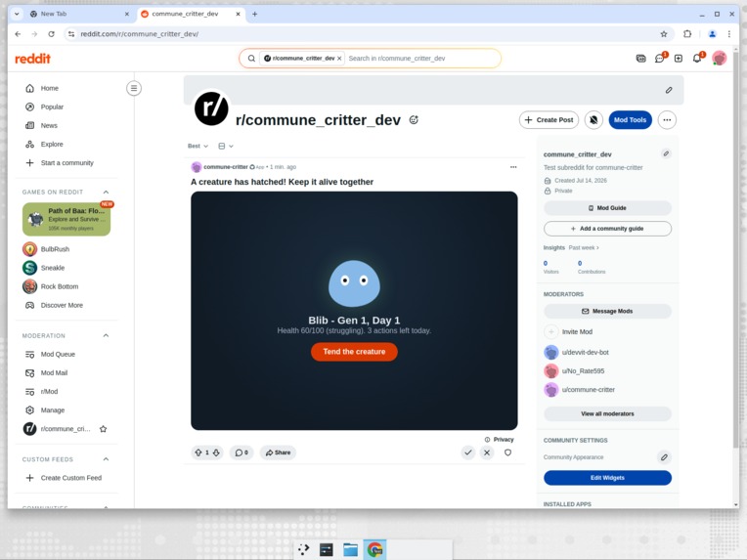Click Message Mods

(607, 312)
